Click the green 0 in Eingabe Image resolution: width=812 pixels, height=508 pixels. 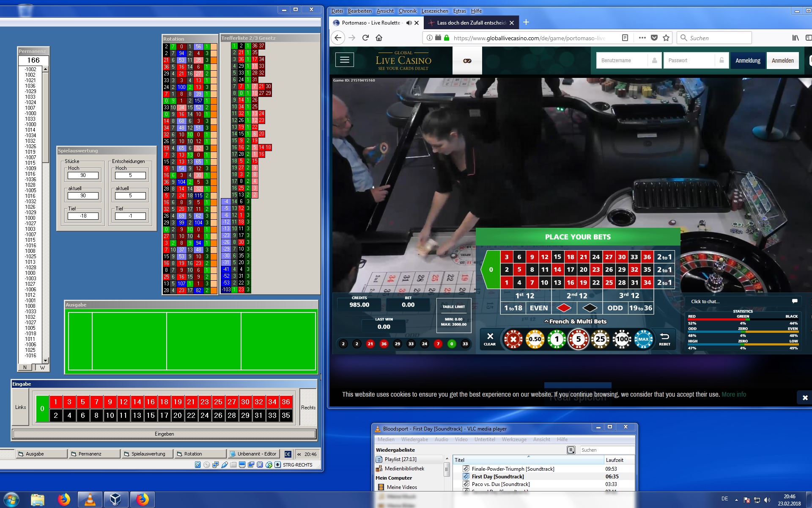42,409
